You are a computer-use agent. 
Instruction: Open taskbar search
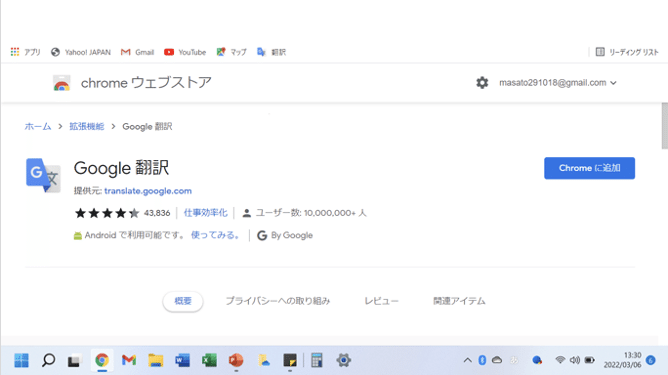pyautogui.click(x=48, y=361)
